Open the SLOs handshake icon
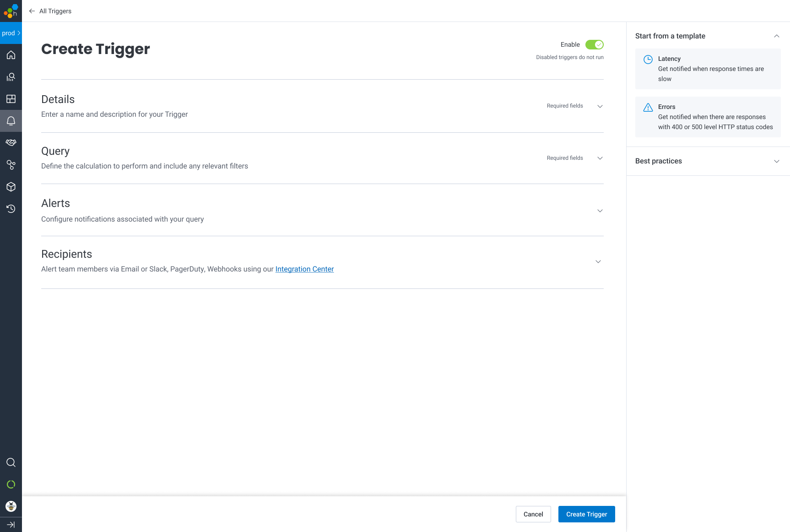The image size is (790, 532). coord(11,143)
